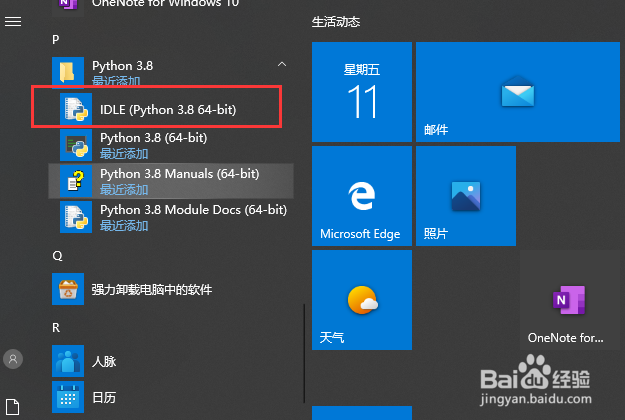Click the 最近添加 label under Python 3.8 Manuals
The width and height of the screenshot is (625, 420).
point(124,190)
